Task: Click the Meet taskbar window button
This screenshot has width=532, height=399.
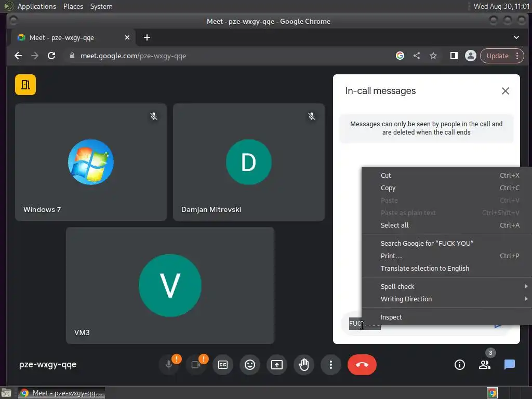Action: (x=61, y=393)
